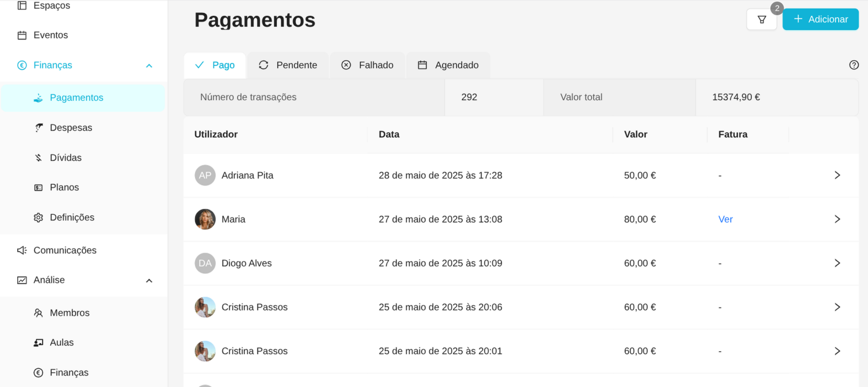Open Definições gear icon under Finanças

(39, 218)
